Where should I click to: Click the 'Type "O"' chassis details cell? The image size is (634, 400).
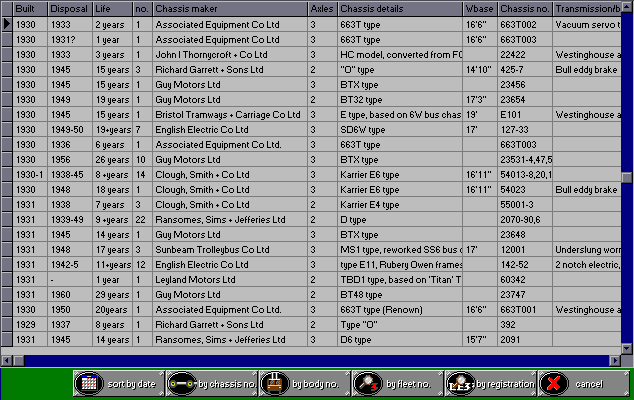pos(400,324)
